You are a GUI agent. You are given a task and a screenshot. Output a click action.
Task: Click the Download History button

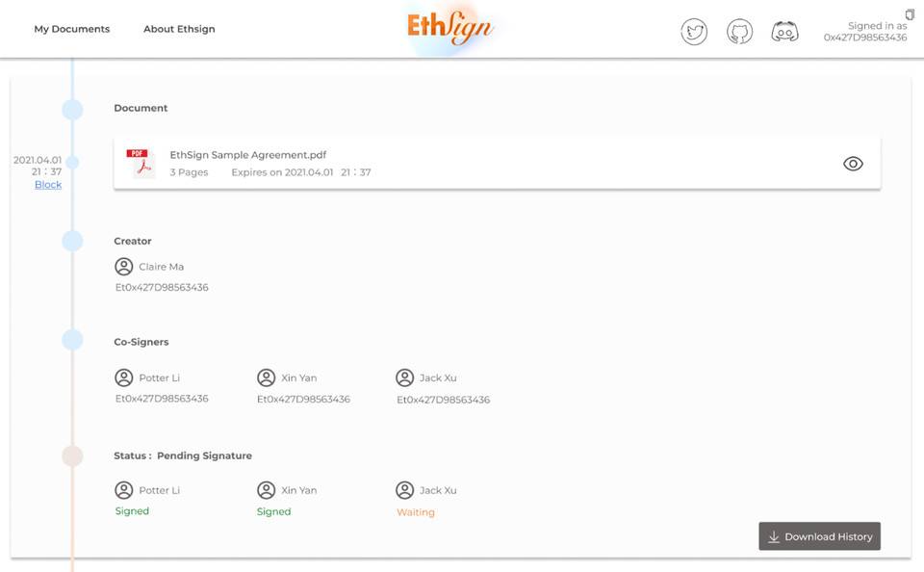tap(819, 536)
